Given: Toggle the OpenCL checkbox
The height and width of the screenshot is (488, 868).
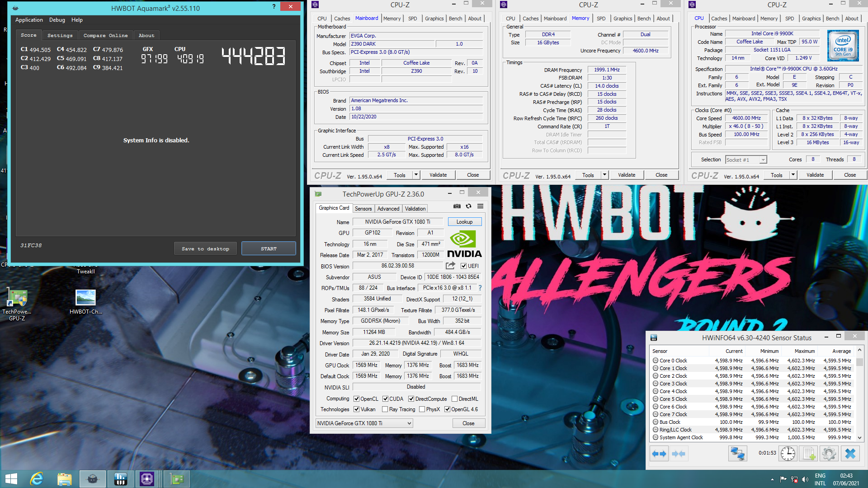Looking at the screenshot, I should pos(356,399).
